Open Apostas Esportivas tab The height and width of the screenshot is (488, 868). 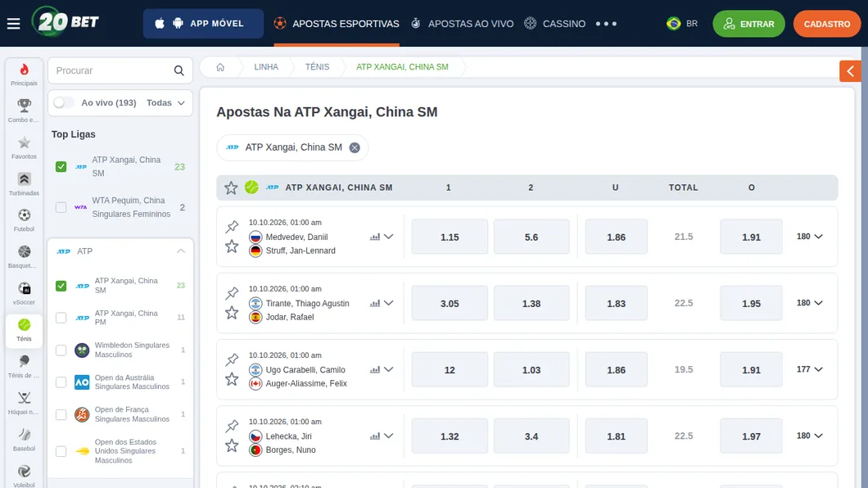[x=337, y=24]
